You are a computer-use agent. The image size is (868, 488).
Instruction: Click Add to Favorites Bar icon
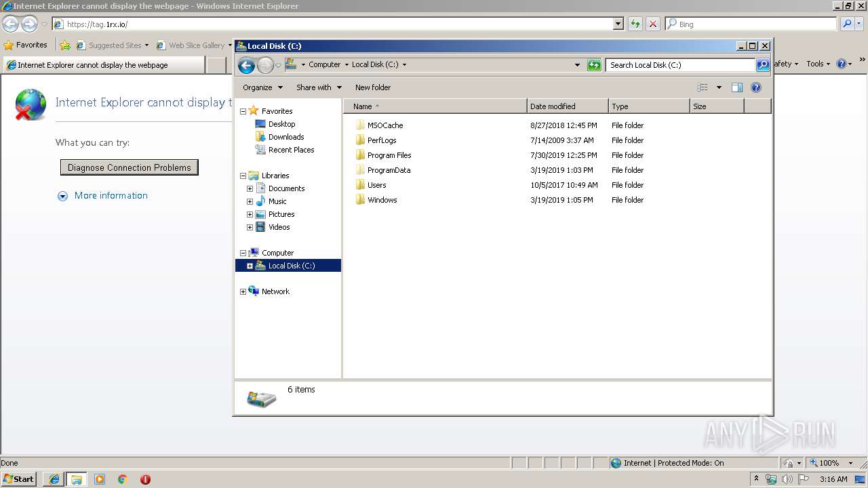coord(65,45)
